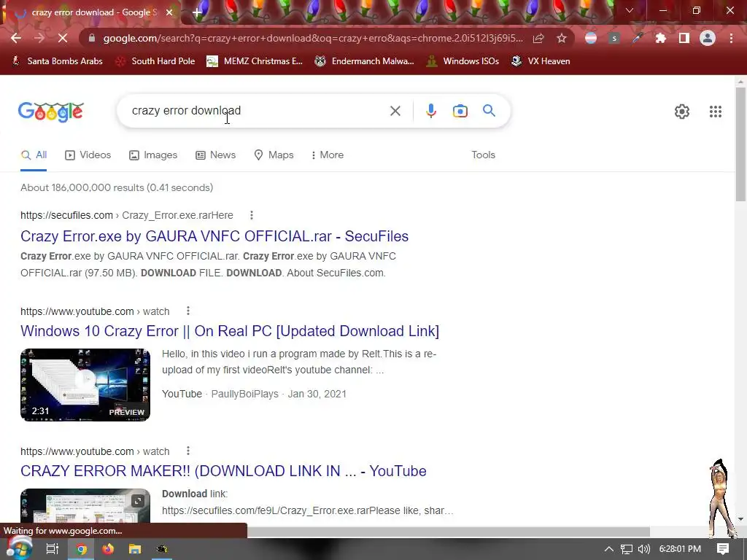Screen dimensions: 747x560
Task: Open the Extensions puzzle icon
Action: pyautogui.click(x=661, y=38)
